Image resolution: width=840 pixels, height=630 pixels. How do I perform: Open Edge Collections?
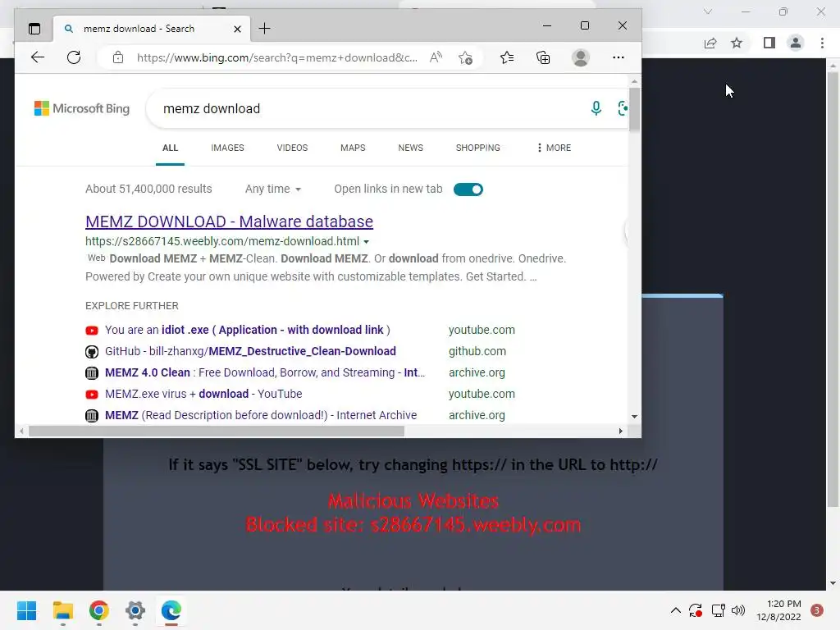point(543,57)
